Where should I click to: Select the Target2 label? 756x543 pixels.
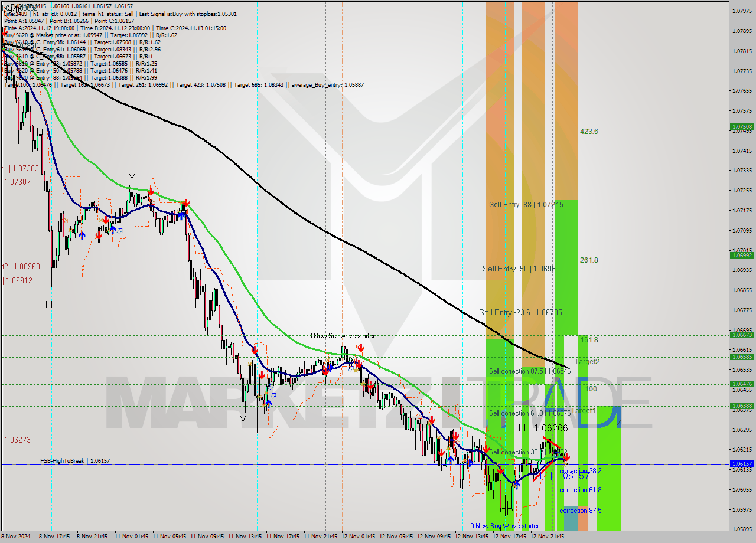[x=587, y=361]
